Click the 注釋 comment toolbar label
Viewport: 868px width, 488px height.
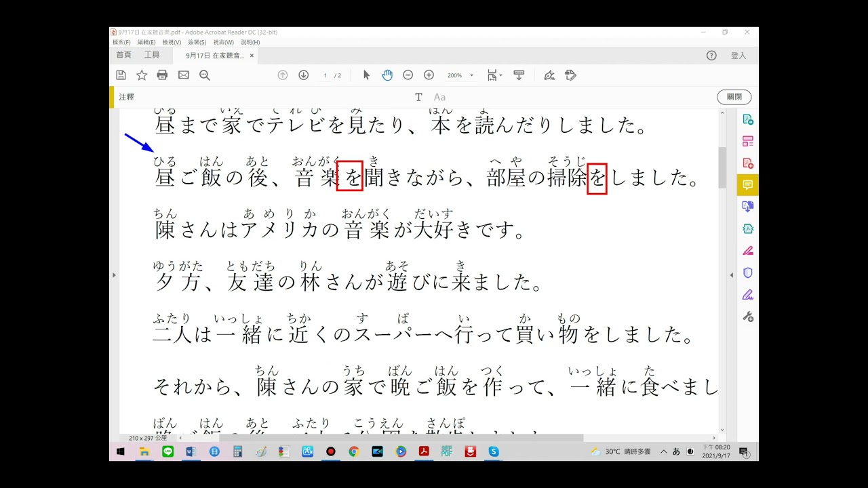pos(127,97)
